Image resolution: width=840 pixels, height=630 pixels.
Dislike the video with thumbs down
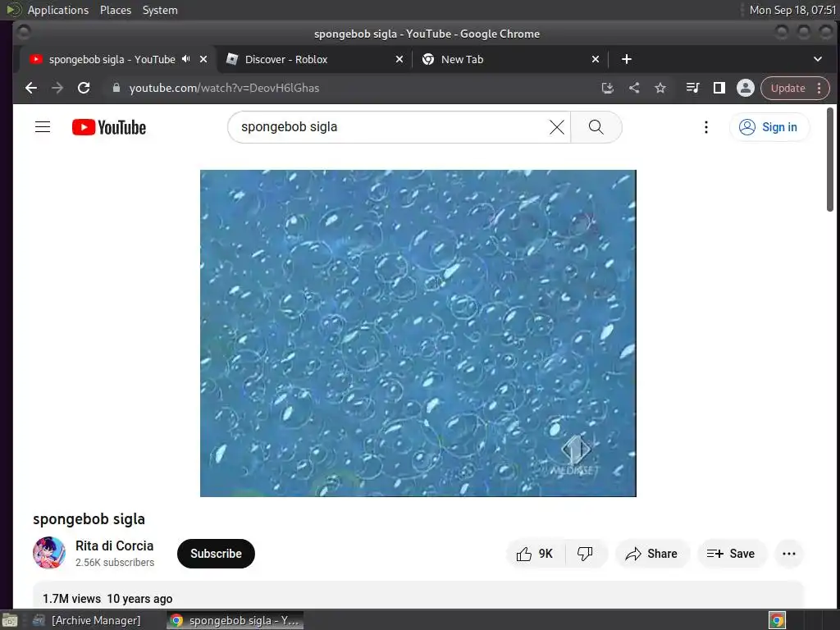[585, 554]
